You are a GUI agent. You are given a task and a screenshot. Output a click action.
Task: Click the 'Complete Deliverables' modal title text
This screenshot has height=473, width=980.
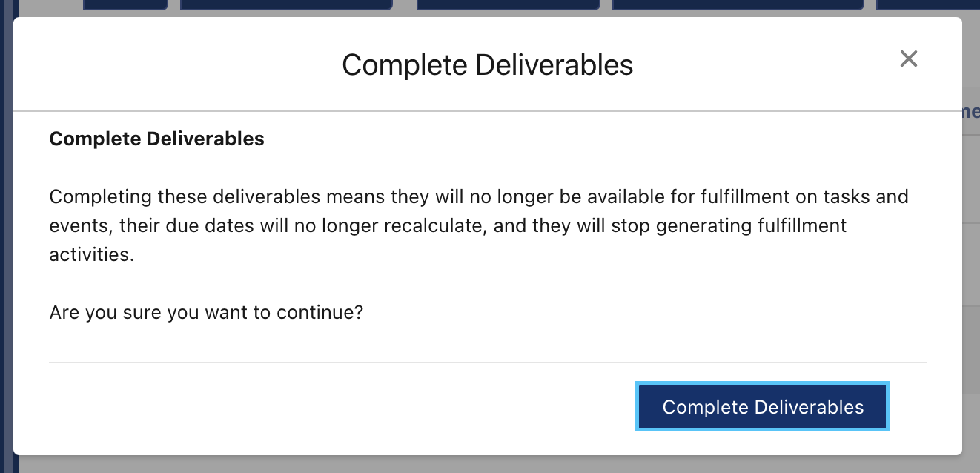(x=487, y=65)
